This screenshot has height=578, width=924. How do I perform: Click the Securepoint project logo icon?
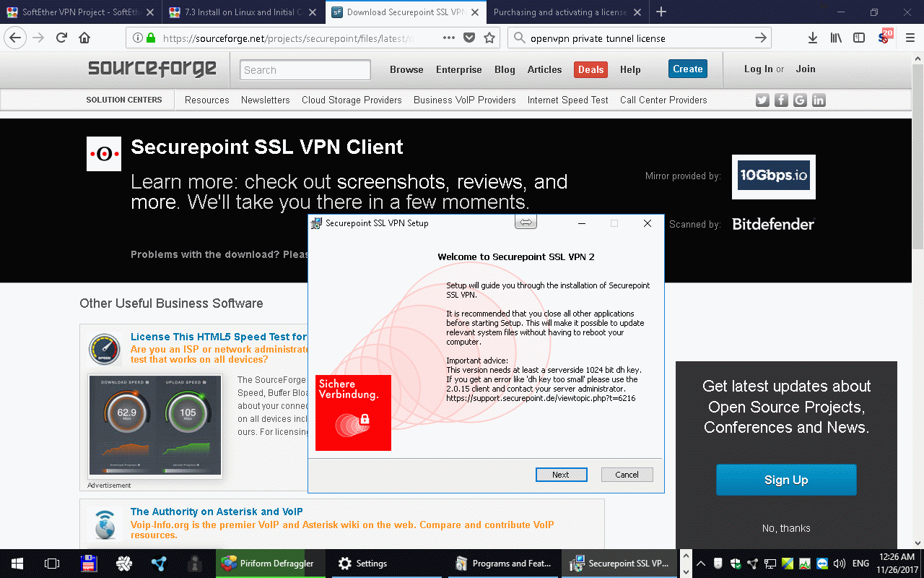point(104,154)
